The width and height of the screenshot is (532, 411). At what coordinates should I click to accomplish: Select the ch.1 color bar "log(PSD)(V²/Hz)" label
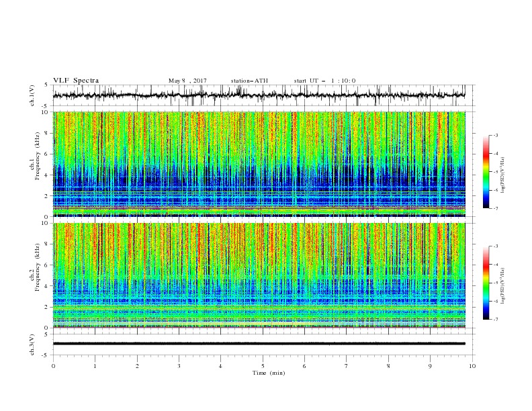click(502, 175)
